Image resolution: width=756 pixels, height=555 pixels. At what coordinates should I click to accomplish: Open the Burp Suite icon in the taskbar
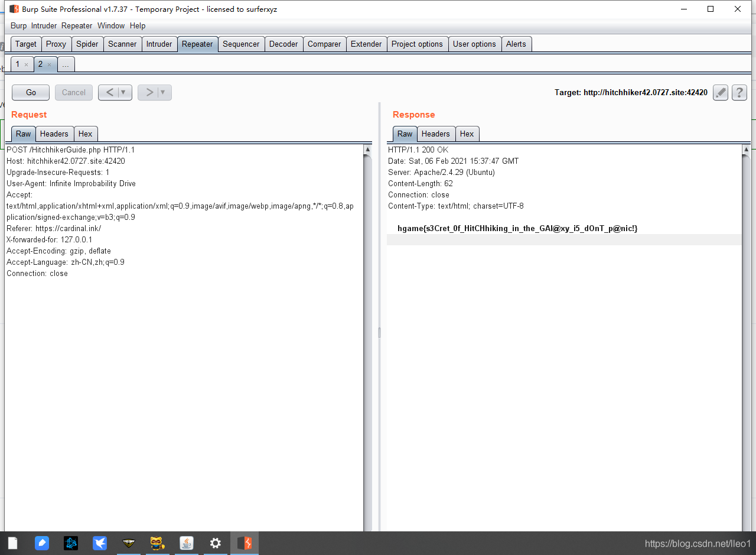pos(245,543)
